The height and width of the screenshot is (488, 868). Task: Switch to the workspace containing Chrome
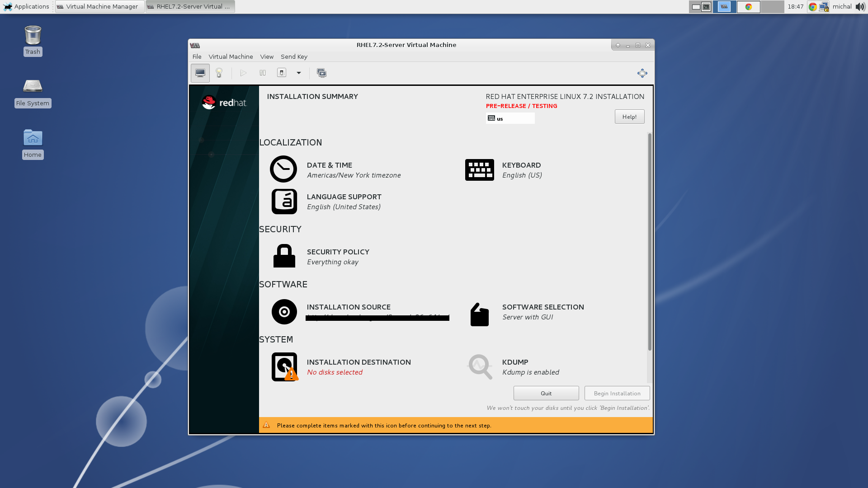click(749, 7)
